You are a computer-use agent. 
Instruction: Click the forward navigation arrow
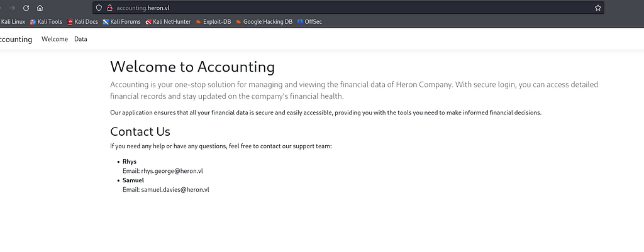tap(12, 8)
